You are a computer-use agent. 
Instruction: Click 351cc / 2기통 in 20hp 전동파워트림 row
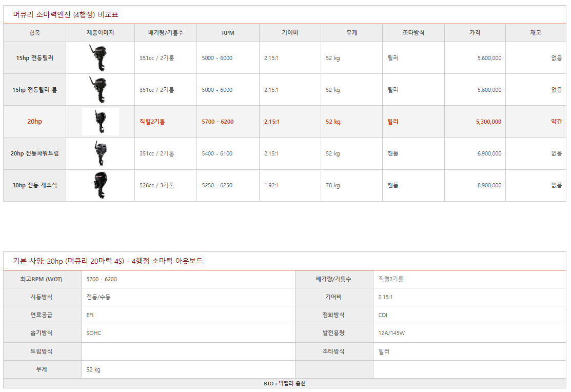coord(157,153)
